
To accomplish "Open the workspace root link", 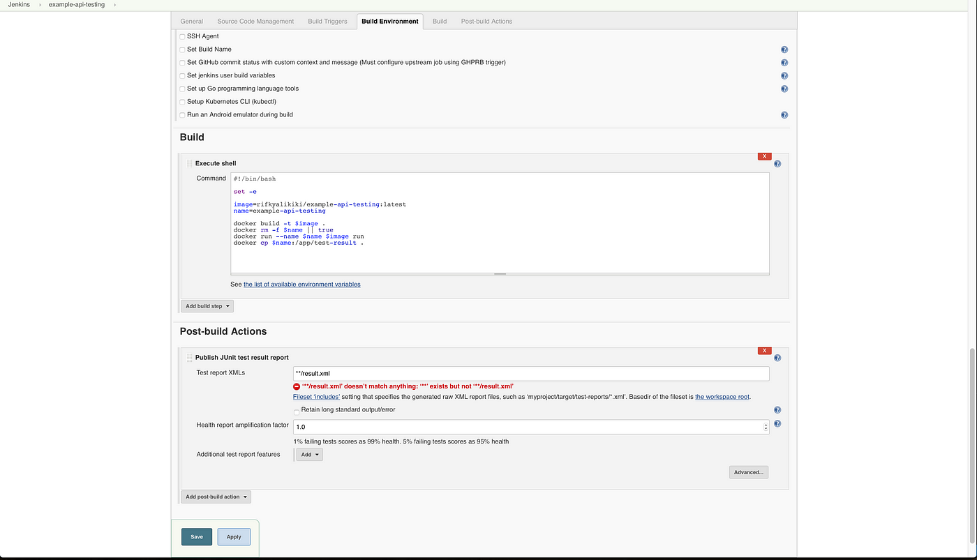I will pyautogui.click(x=722, y=397).
